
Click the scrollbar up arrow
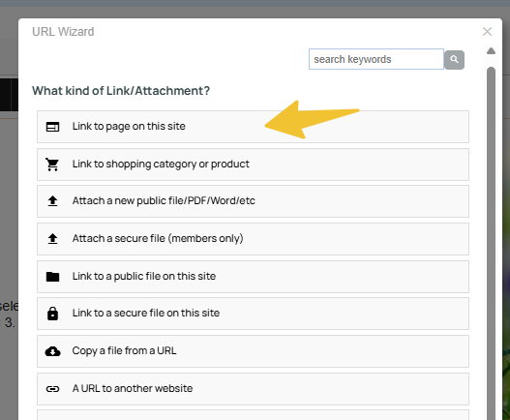(x=491, y=50)
